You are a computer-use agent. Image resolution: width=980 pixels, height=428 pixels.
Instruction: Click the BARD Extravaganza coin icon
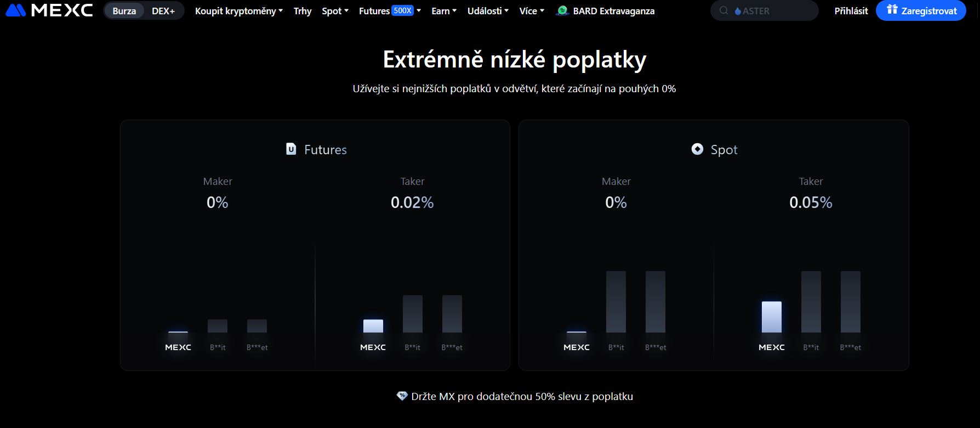point(562,10)
